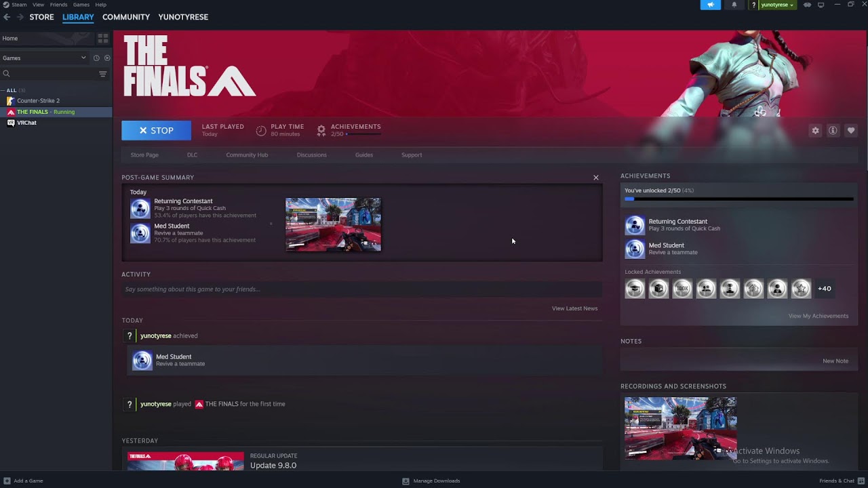Click locked trophy achievement icon
868x488 pixels.
pos(730,289)
